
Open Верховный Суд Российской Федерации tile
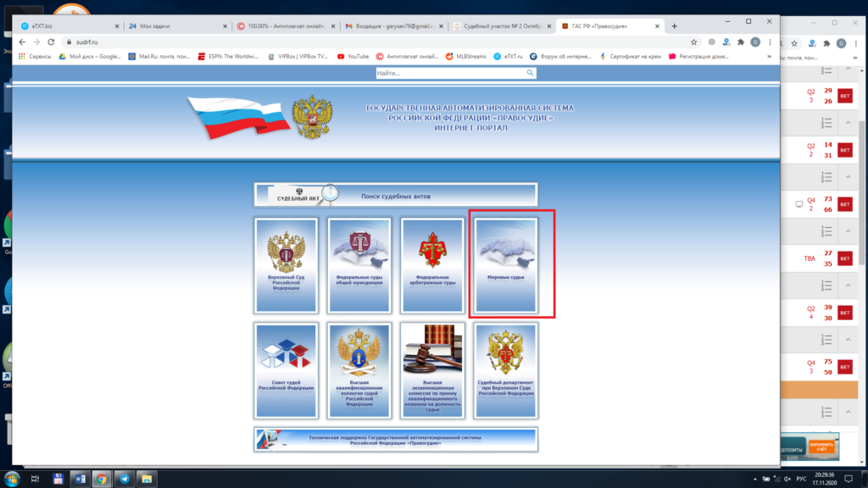coord(287,265)
